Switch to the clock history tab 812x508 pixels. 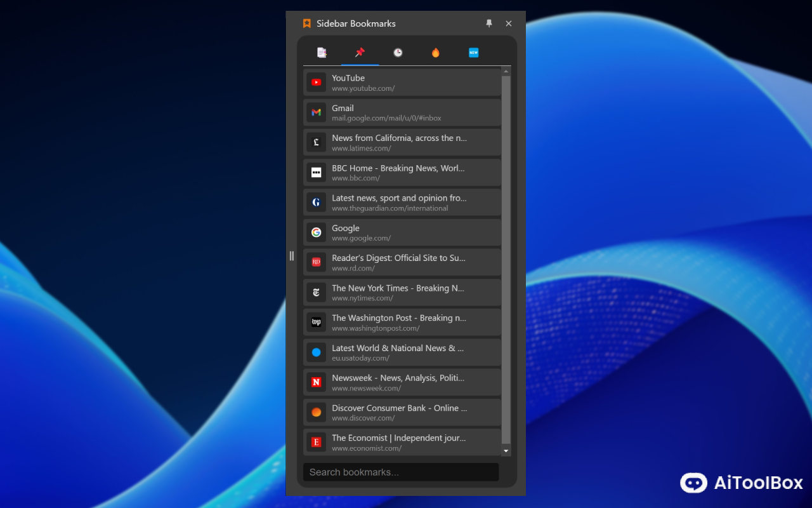[398, 53]
